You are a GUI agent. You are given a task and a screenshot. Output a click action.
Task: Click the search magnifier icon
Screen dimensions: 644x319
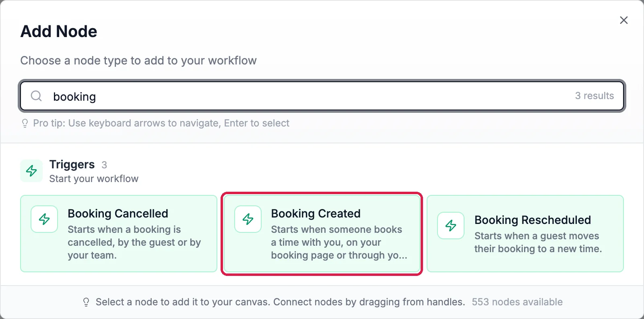[x=36, y=96]
